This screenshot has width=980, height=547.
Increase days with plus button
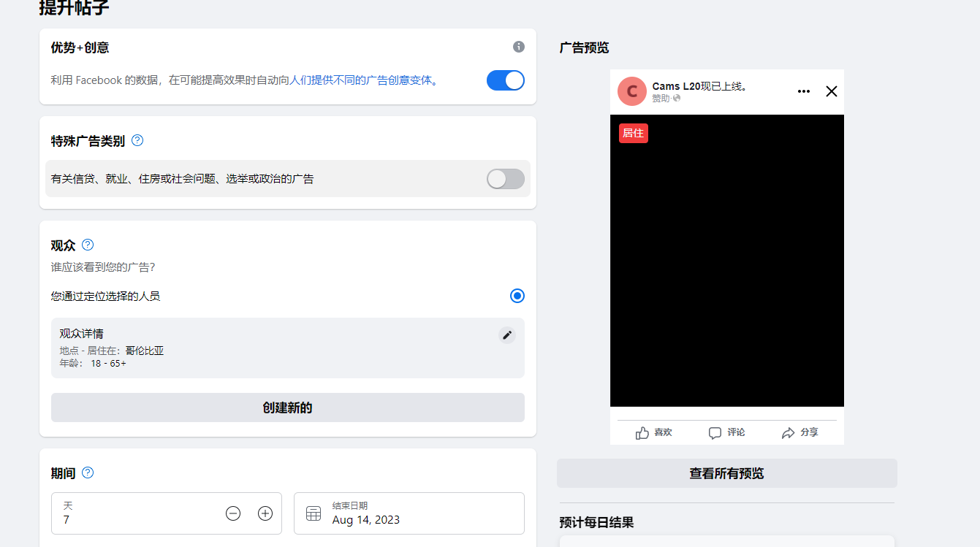point(265,513)
